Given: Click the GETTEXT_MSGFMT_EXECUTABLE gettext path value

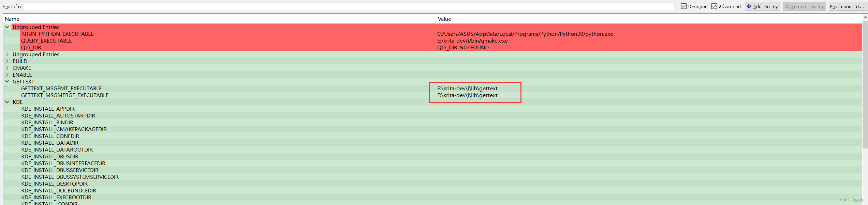Looking at the screenshot, I should click(467, 88).
